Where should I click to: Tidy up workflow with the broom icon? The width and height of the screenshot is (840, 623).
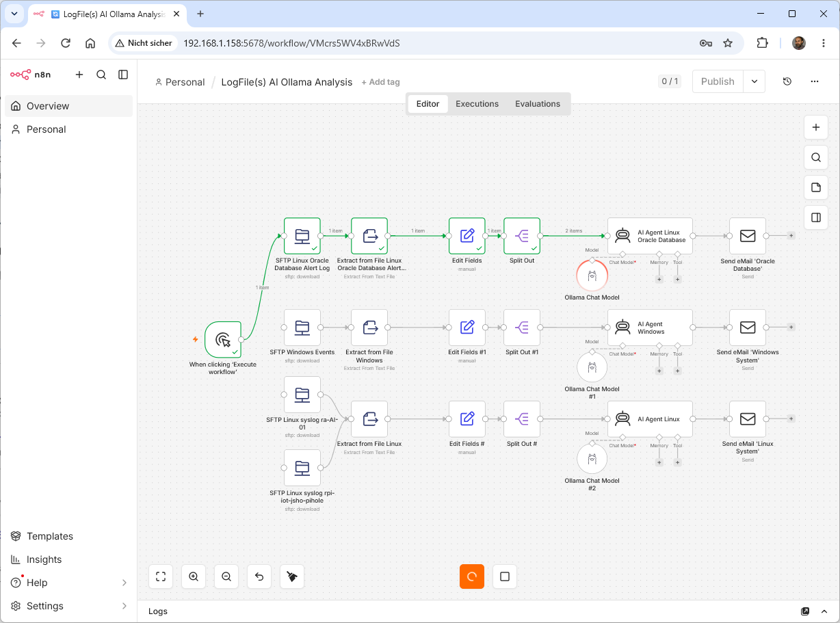pos(292,576)
